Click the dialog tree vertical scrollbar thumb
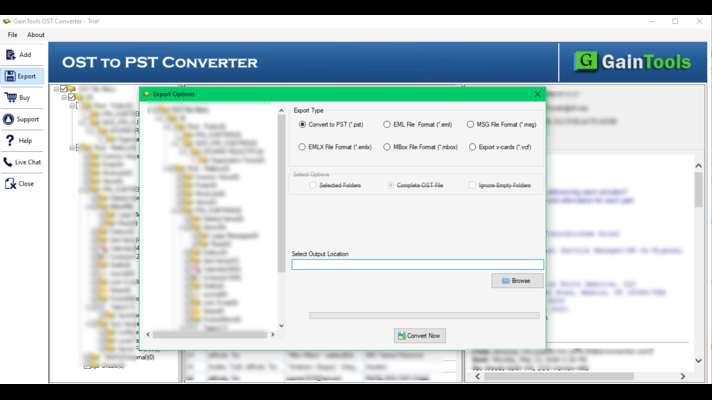The width and height of the screenshot is (712, 400). [282, 193]
